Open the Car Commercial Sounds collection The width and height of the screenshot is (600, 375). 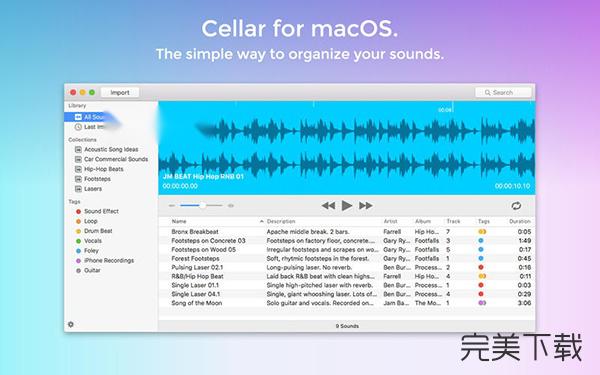coord(116,159)
